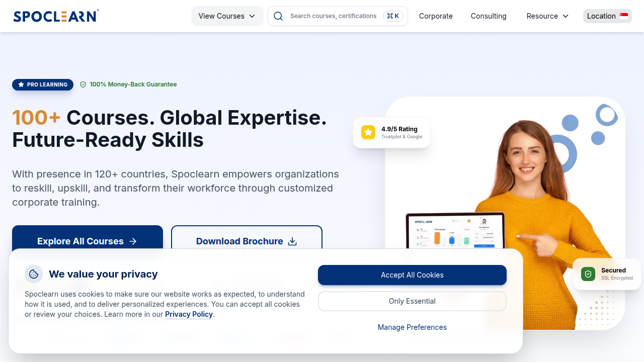Click the download icon on Download Brochure
This screenshot has width=644, height=362.
292,241
